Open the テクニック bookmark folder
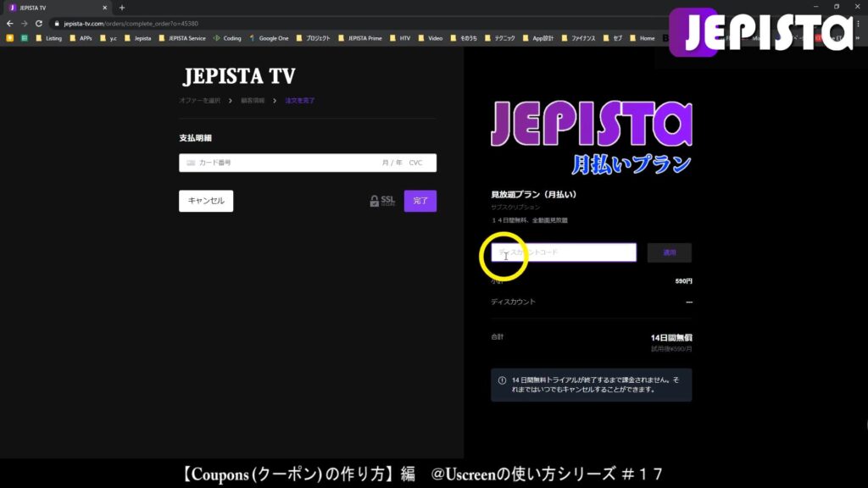 [500, 38]
